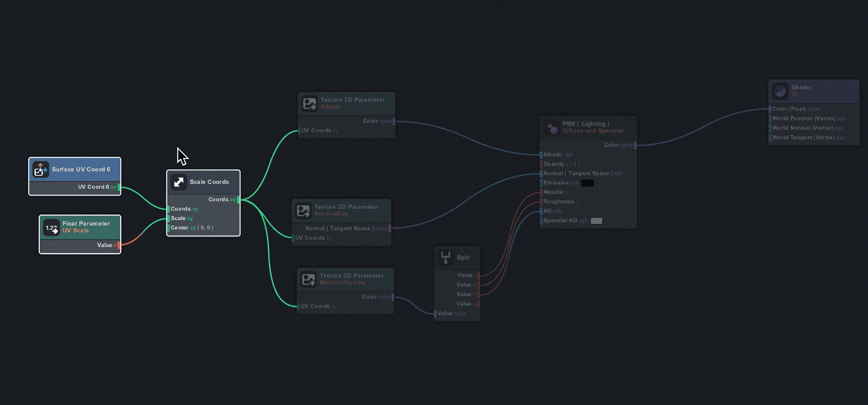Click the Center.xy input on Scale Coords
The width and height of the screenshot is (868, 405).
pos(168,228)
